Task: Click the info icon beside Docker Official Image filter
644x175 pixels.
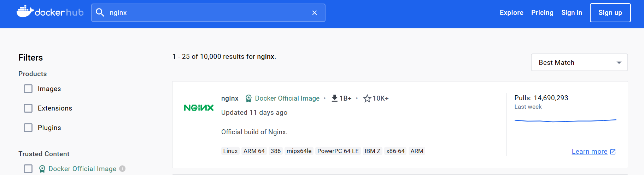Action: (122, 169)
